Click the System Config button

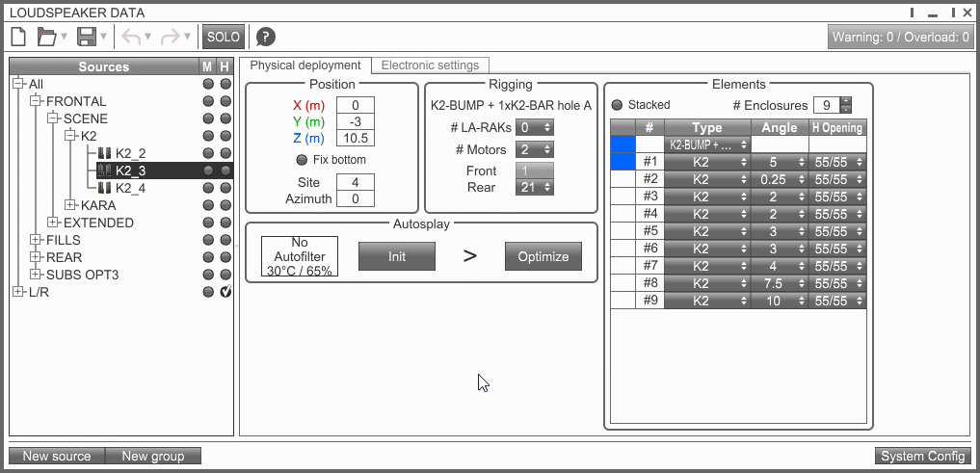(x=922, y=457)
